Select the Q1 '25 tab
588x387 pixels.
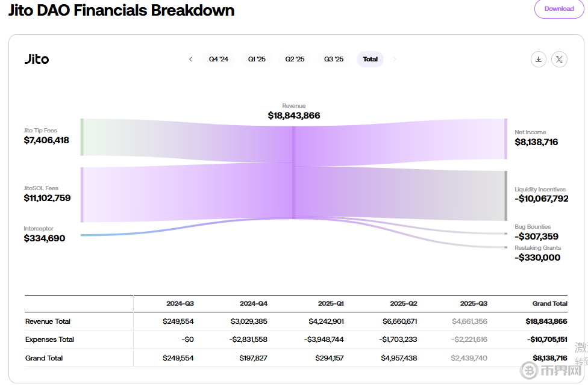tap(257, 59)
